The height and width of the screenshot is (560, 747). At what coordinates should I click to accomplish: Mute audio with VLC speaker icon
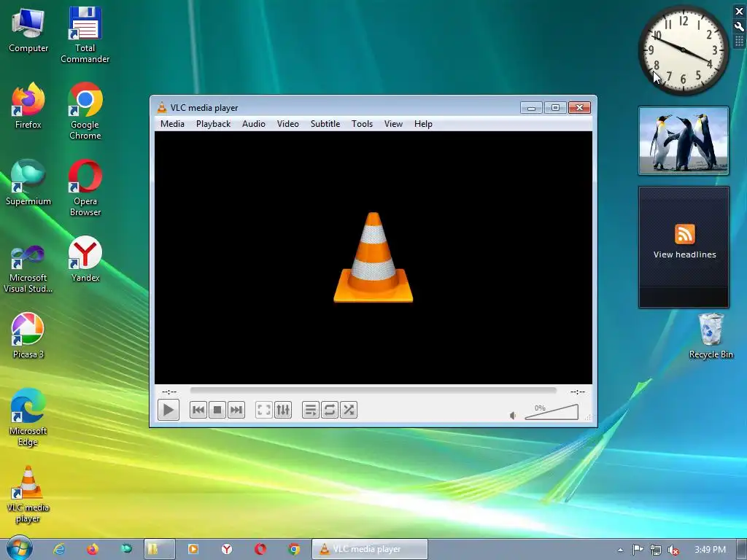click(513, 416)
